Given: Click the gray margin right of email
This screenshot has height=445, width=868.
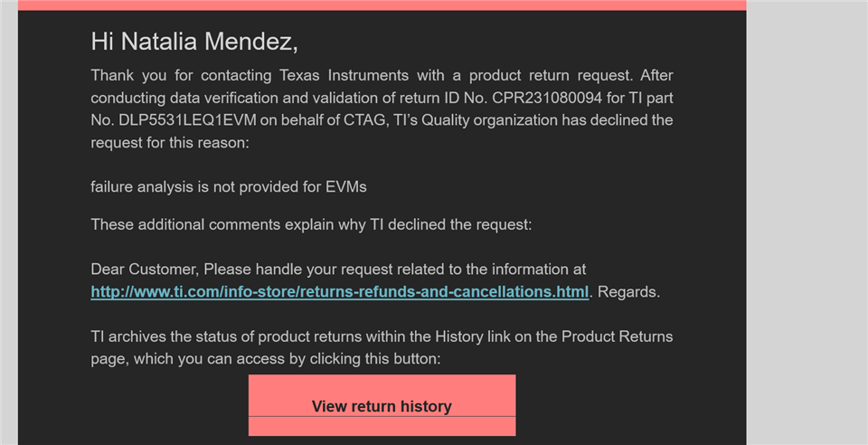Looking at the screenshot, I should coord(807,222).
